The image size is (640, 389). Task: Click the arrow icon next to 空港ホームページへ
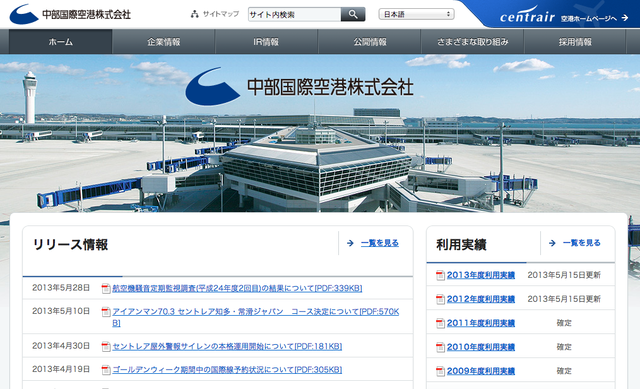point(624,18)
